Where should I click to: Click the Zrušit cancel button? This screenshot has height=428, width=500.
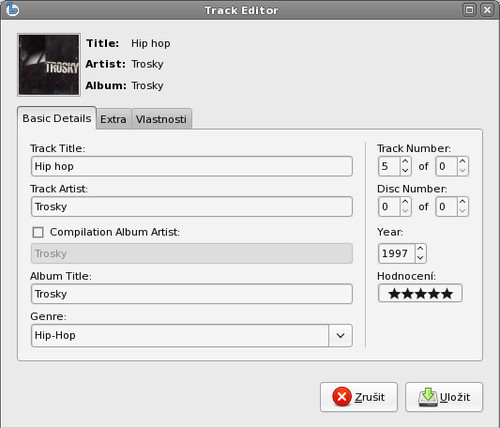(x=359, y=397)
